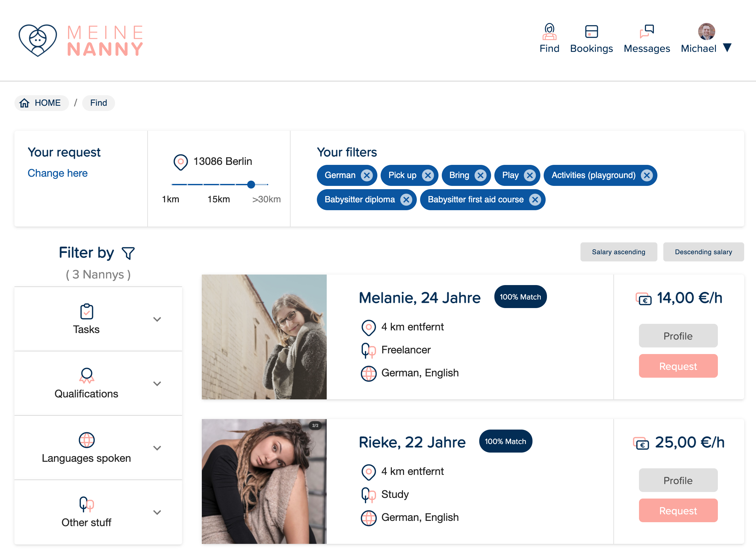Navigate to HOME in the breadcrumb
This screenshot has width=756, height=557.
(x=47, y=103)
